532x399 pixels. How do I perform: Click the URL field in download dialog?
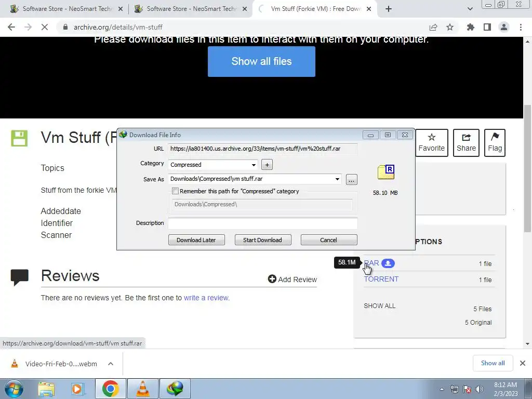[262, 149]
